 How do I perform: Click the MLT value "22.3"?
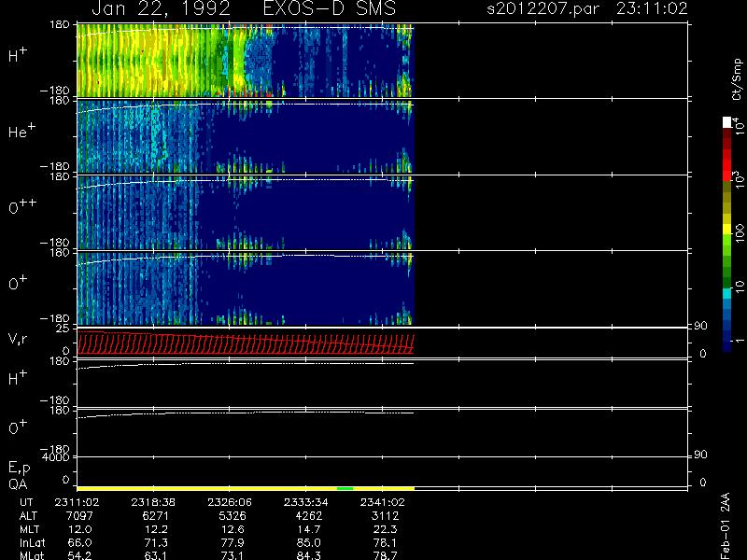pos(386,529)
